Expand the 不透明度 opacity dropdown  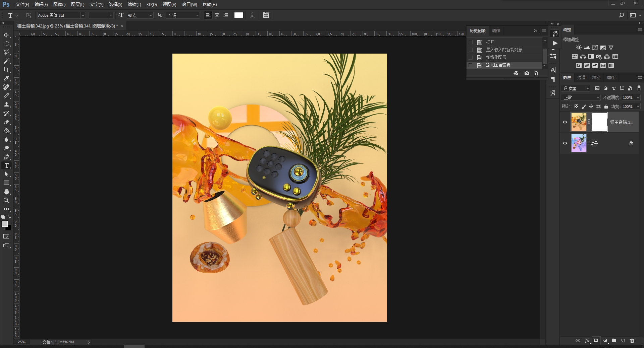click(x=638, y=97)
